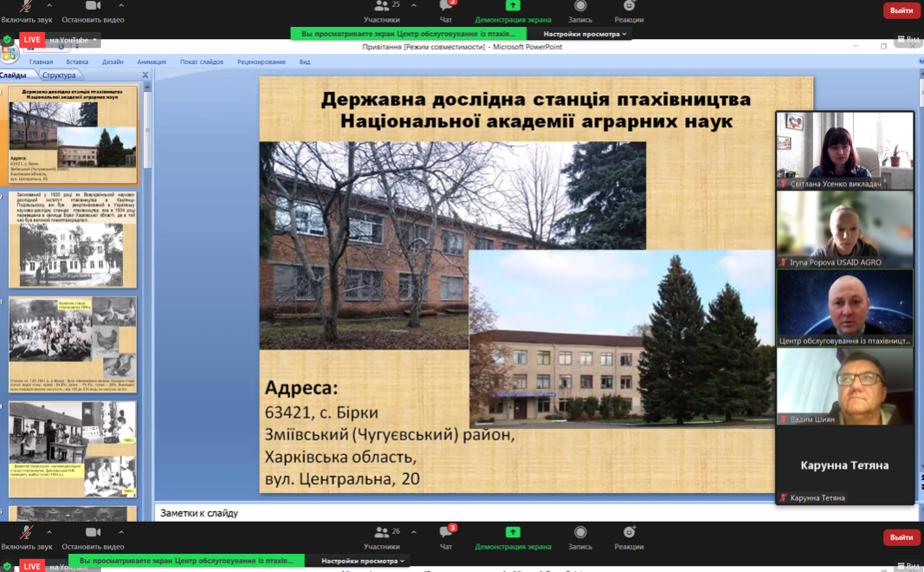This screenshot has height=572, width=924.
Task: Click Світлана Усенко викладач video tile
Action: click(845, 151)
